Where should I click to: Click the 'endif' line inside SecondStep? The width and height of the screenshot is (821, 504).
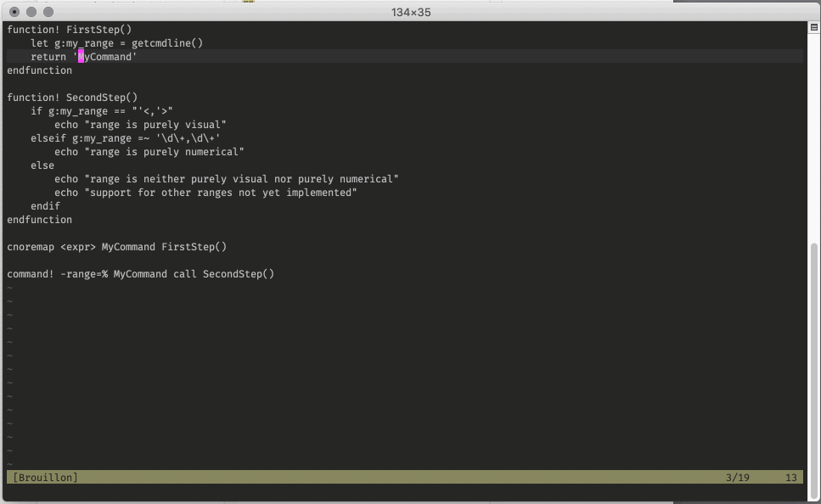tap(47, 205)
